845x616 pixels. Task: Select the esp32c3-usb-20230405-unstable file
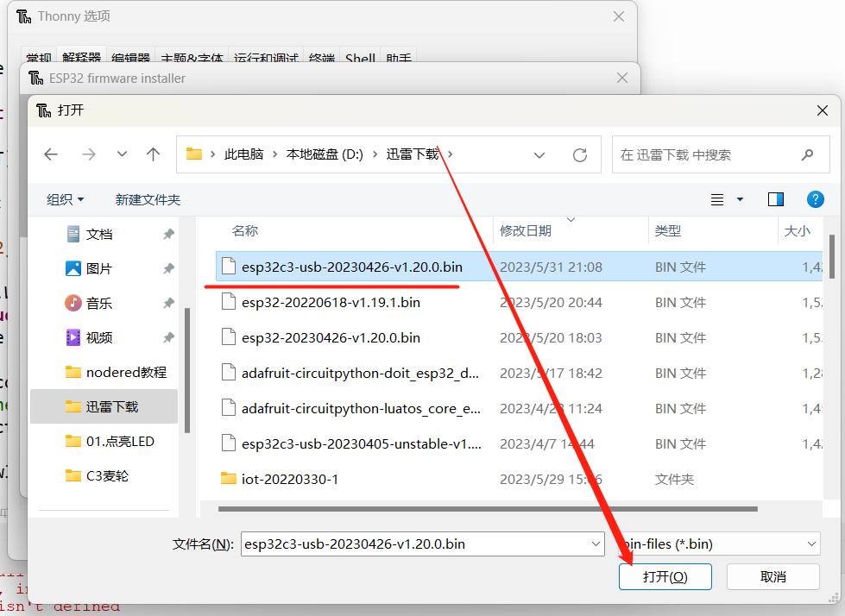pyautogui.click(x=361, y=444)
